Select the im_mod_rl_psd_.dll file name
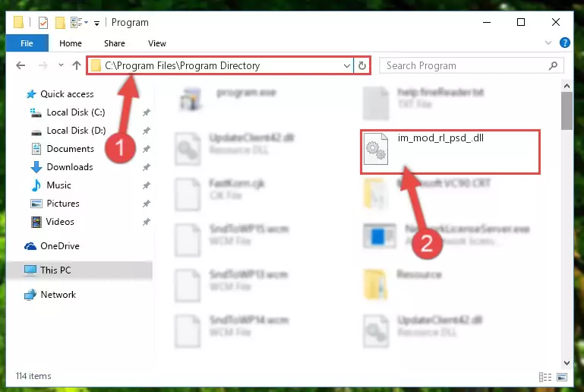584x392 pixels. click(440, 138)
